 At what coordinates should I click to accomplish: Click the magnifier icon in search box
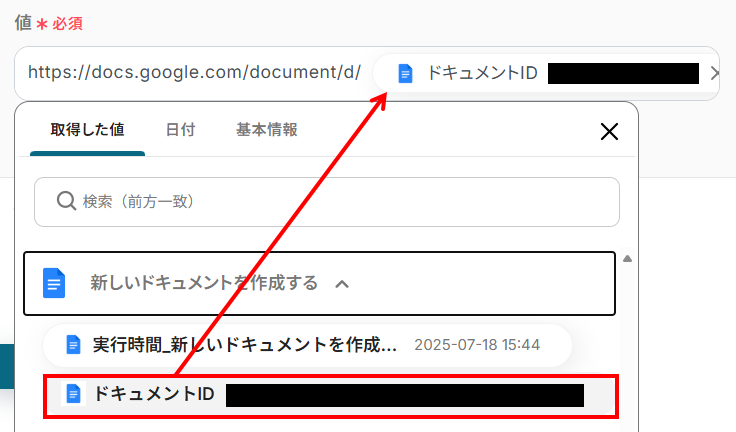click(x=66, y=201)
